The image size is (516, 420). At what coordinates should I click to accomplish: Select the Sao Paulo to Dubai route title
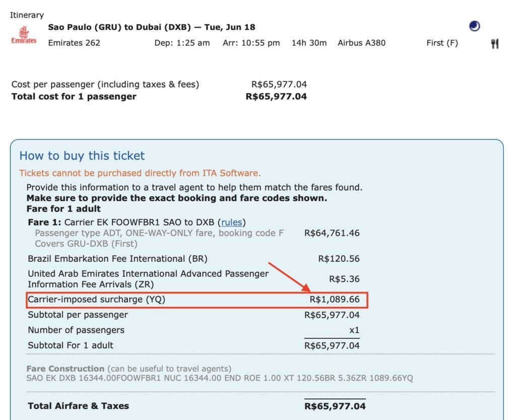(x=151, y=27)
